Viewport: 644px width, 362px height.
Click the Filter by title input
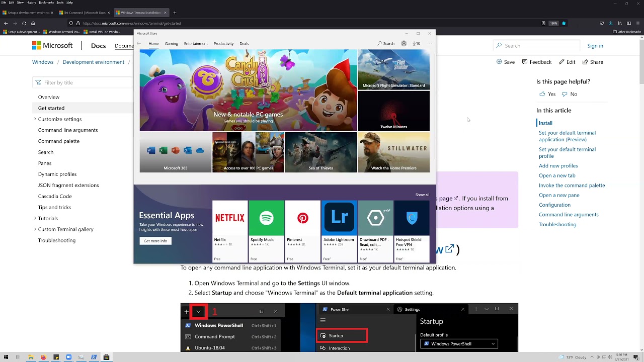[x=83, y=82]
